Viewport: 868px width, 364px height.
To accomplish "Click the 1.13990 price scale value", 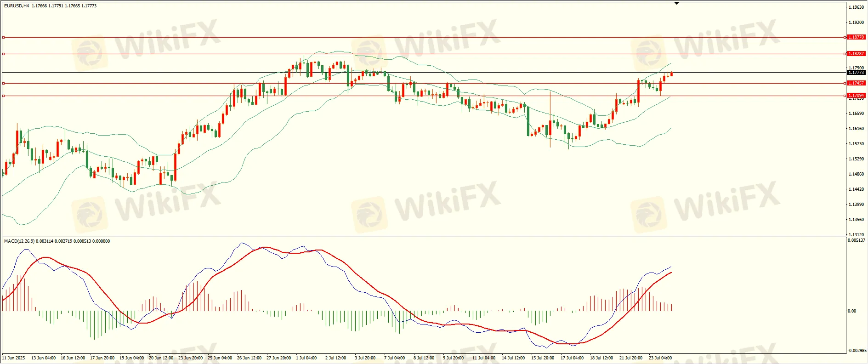I will click(856, 204).
